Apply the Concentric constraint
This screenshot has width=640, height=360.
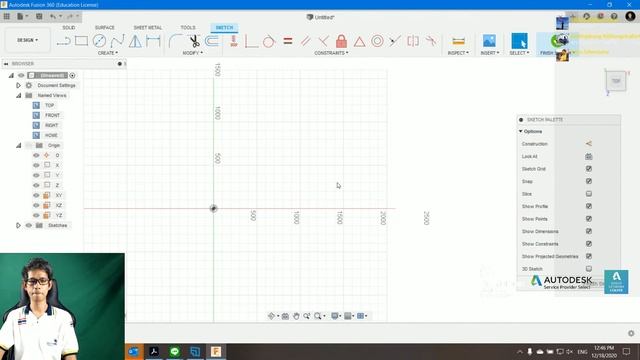tap(377, 41)
